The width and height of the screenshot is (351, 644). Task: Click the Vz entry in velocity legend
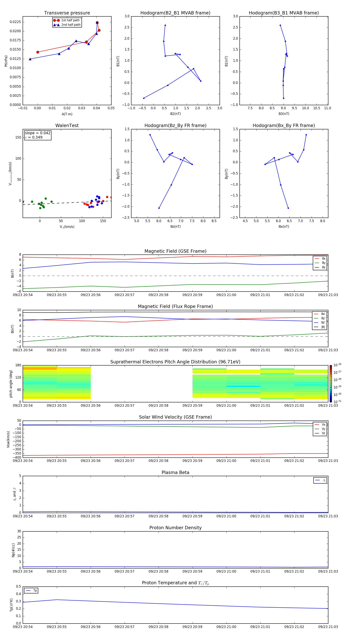pyautogui.click(x=320, y=433)
